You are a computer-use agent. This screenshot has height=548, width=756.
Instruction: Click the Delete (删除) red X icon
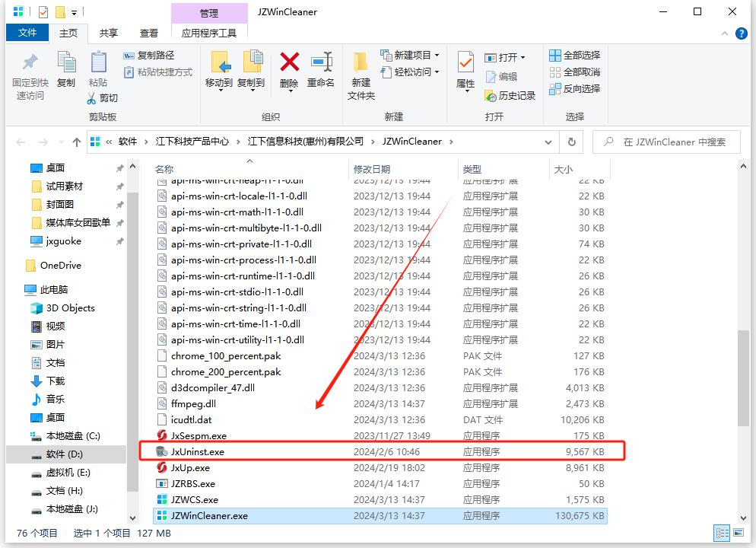(289, 62)
